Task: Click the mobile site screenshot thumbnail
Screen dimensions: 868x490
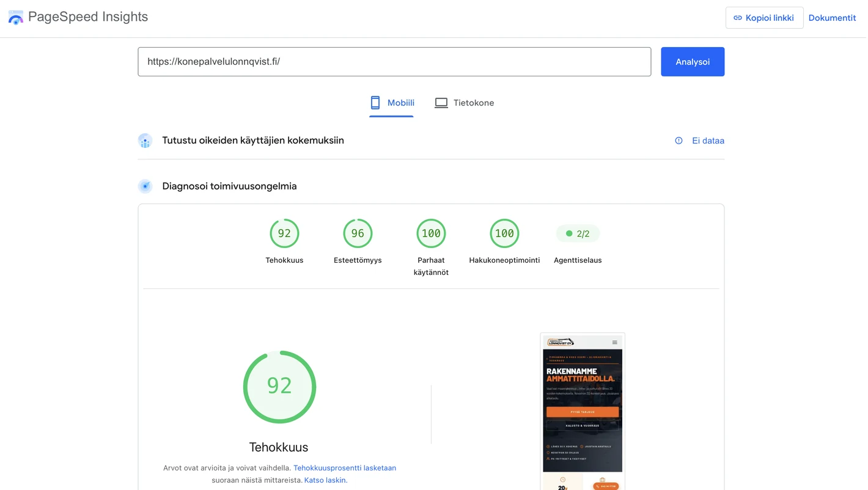Action: point(583,411)
